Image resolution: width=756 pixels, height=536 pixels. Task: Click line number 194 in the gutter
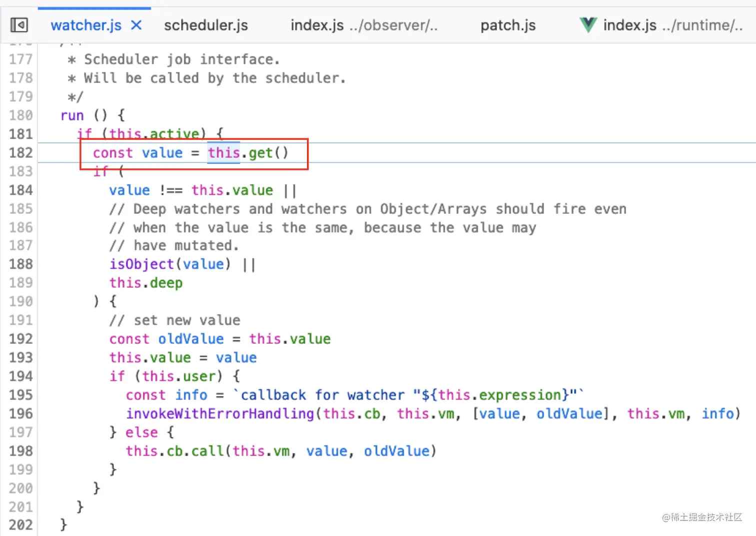pyautogui.click(x=20, y=376)
